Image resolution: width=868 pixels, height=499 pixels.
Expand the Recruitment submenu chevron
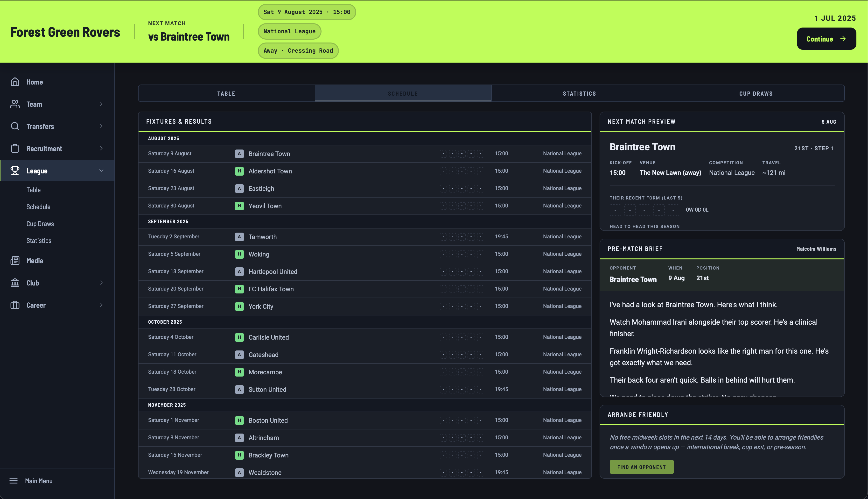pyautogui.click(x=101, y=148)
